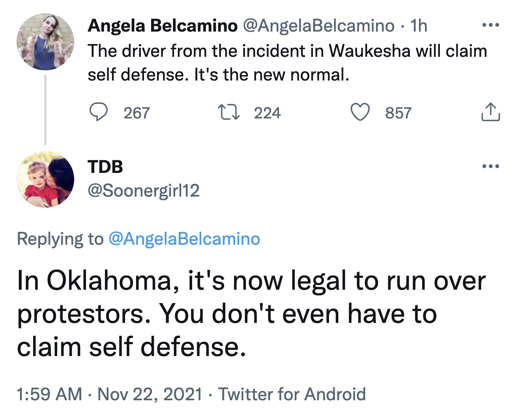
Task: Click the share upload icon
Action: pyautogui.click(x=490, y=112)
